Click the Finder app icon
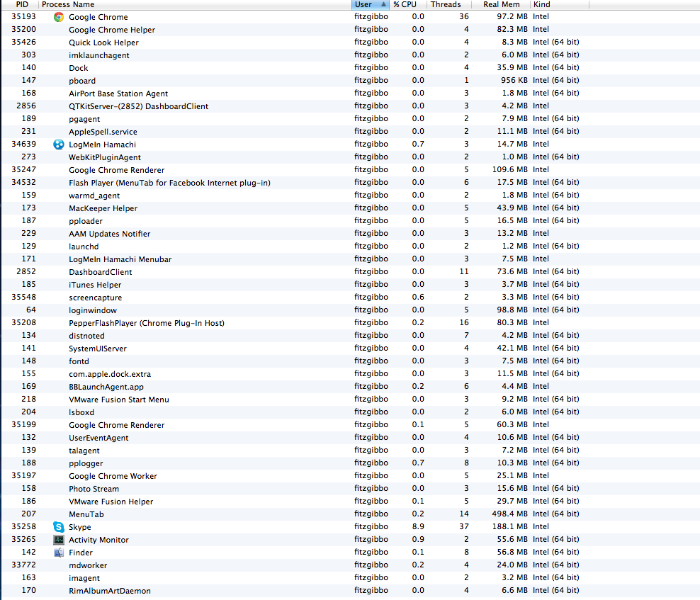This screenshot has width=700, height=600. pyautogui.click(x=59, y=553)
